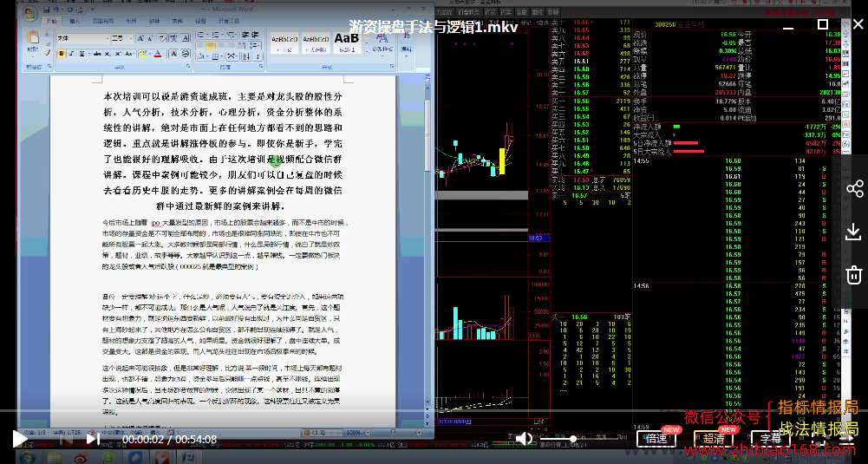This screenshot has width=868, height=464.
Task: Open Weibo app on taskbar
Action: (x=81, y=457)
